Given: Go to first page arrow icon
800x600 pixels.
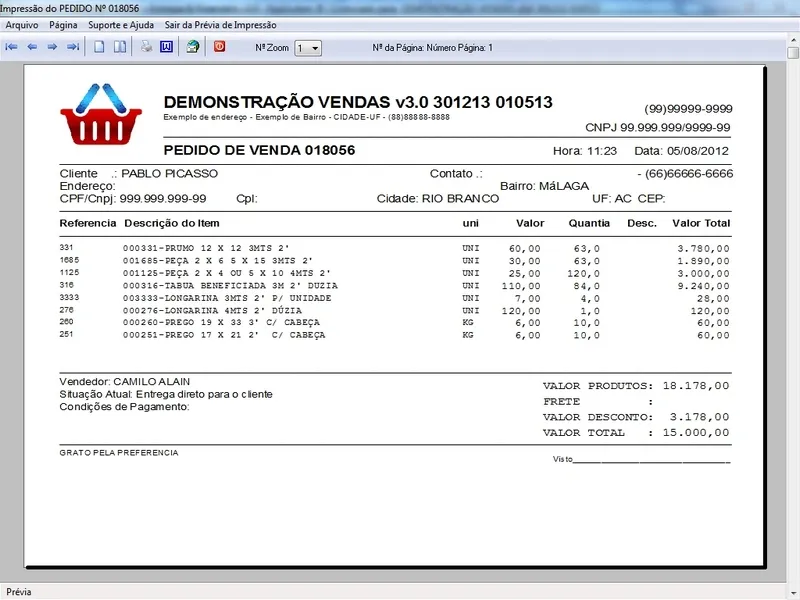Looking at the screenshot, I should point(12,47).
